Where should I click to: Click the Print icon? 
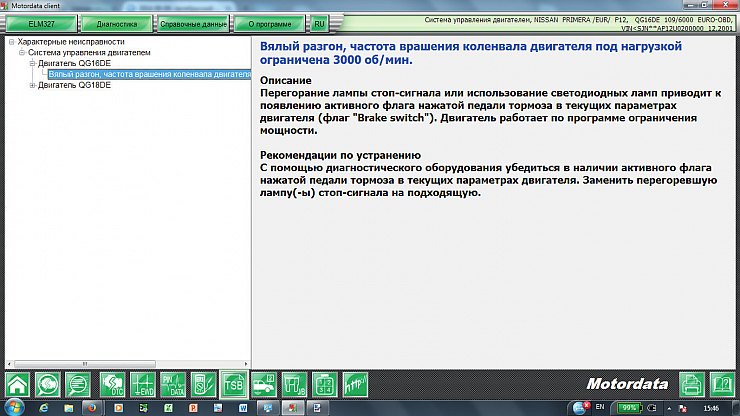pos(692,384)
